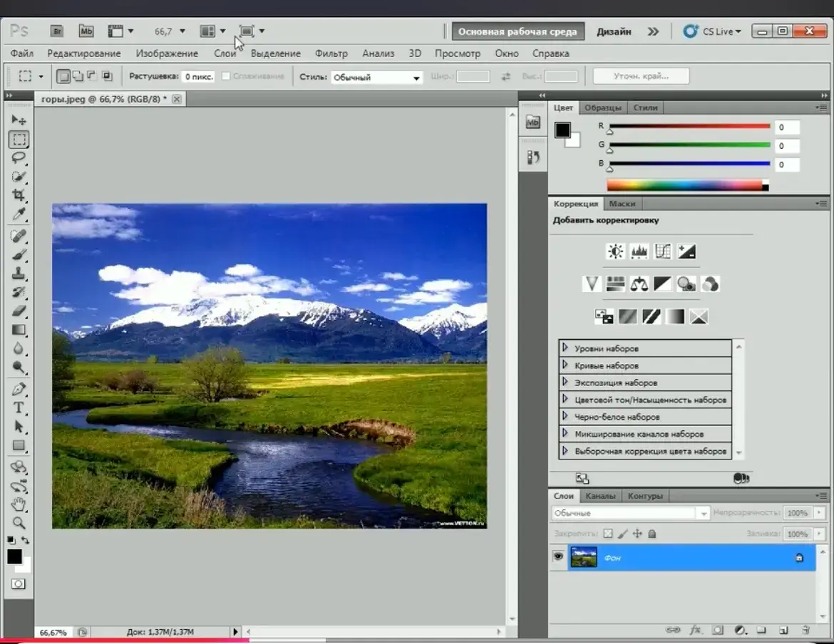The height and width of the screenshot is (644, 834).
Task: Select the Lasso tool
Action: [19, 158]
